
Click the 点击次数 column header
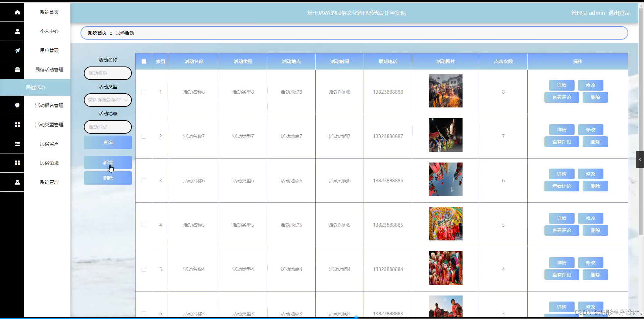(503, 61)
